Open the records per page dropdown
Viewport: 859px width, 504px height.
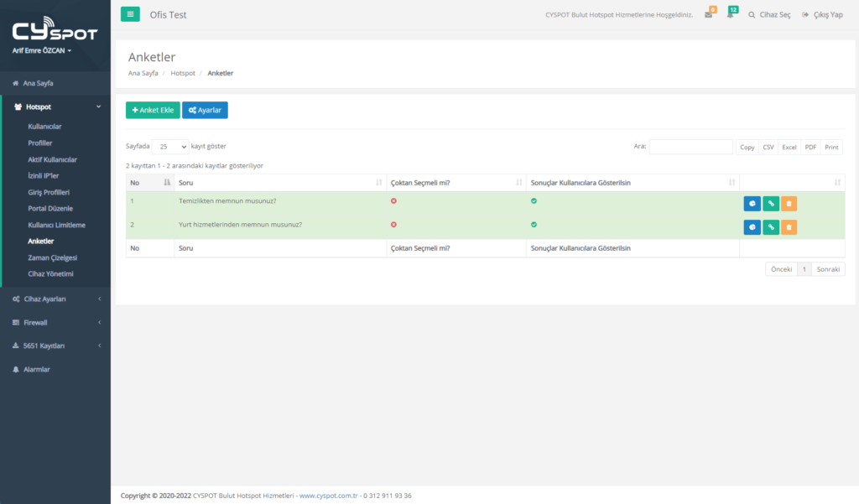(x=171, y=146)
